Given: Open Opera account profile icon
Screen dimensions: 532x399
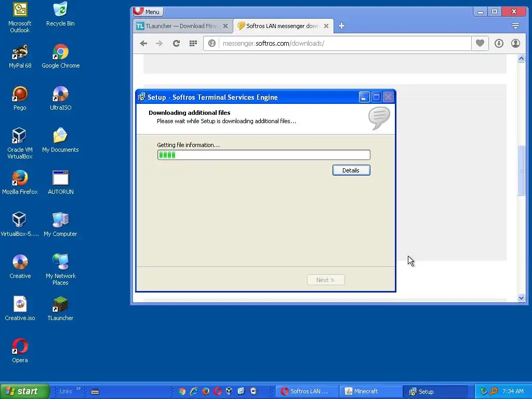Looking at the screenshot, I should point(515,44).
